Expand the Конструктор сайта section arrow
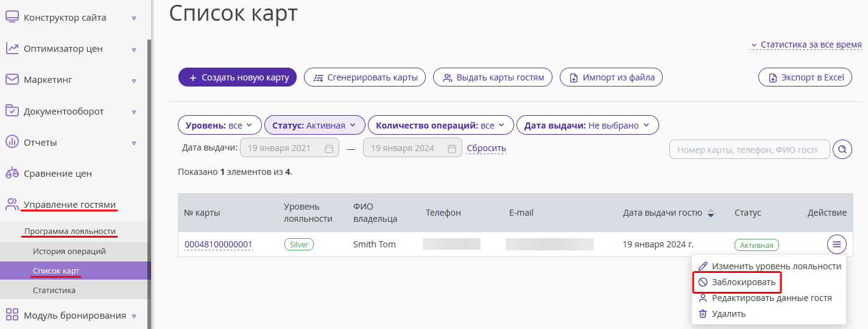This screenshot has height=329, width=868. click(x=134, y=18)
